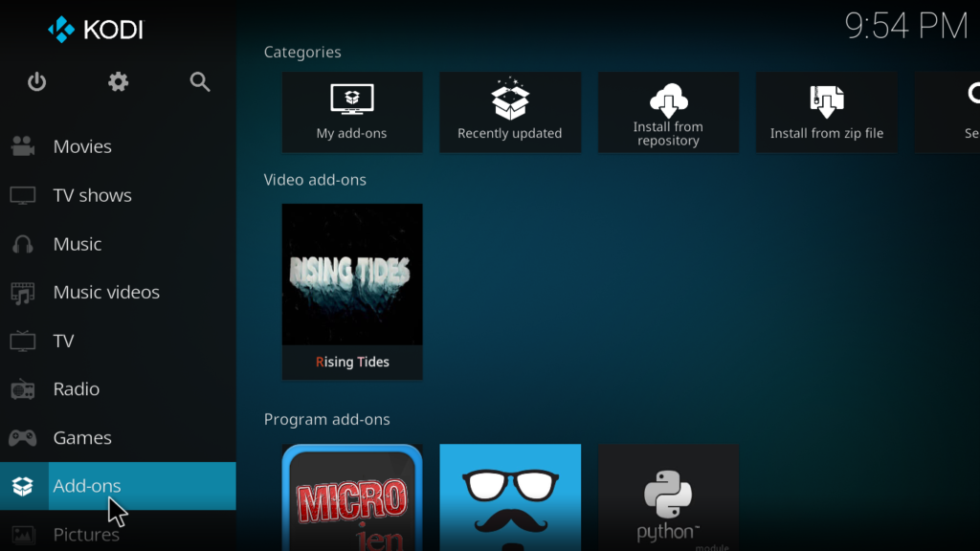Select Music videos in the sidebar

(x=106, y=292)
